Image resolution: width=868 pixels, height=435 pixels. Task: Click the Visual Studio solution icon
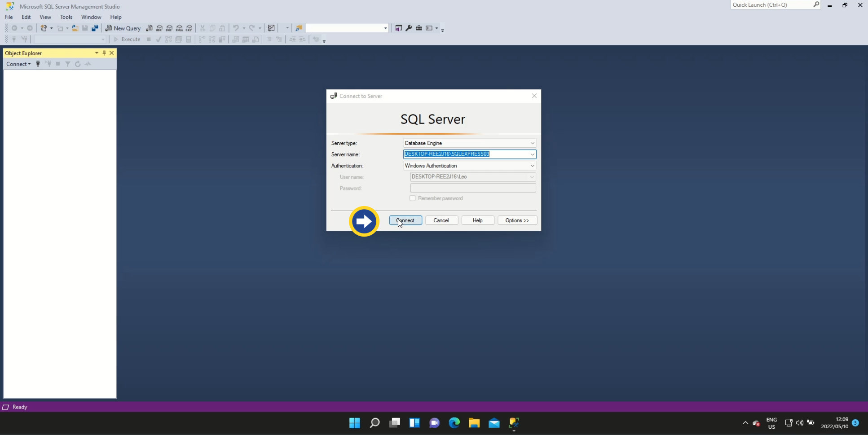coord(398,28)
